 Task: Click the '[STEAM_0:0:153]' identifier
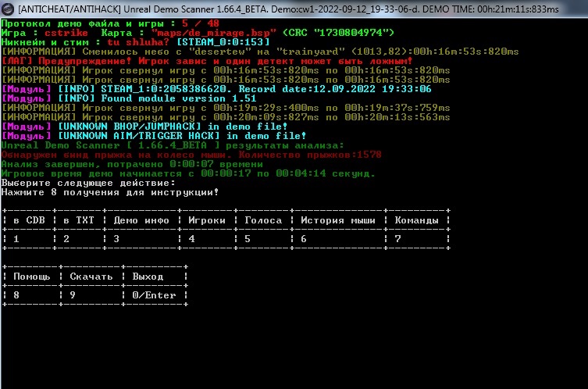click(223, 42)
